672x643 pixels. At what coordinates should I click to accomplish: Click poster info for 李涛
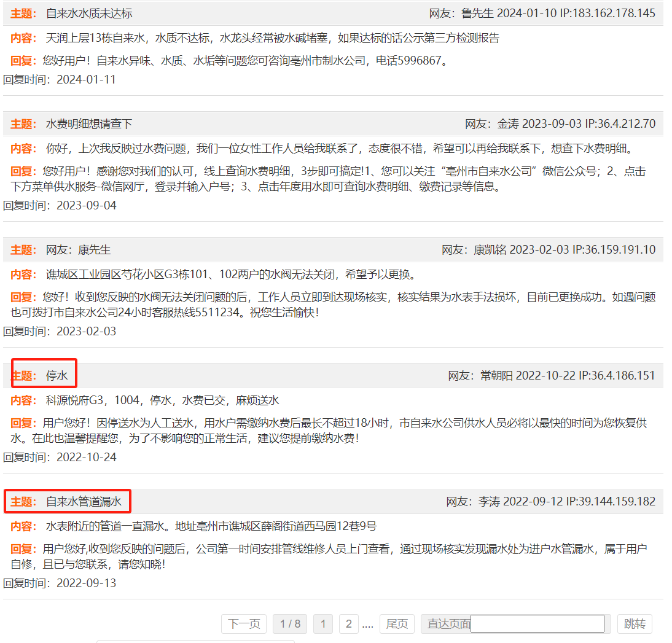tap(550, 502)
